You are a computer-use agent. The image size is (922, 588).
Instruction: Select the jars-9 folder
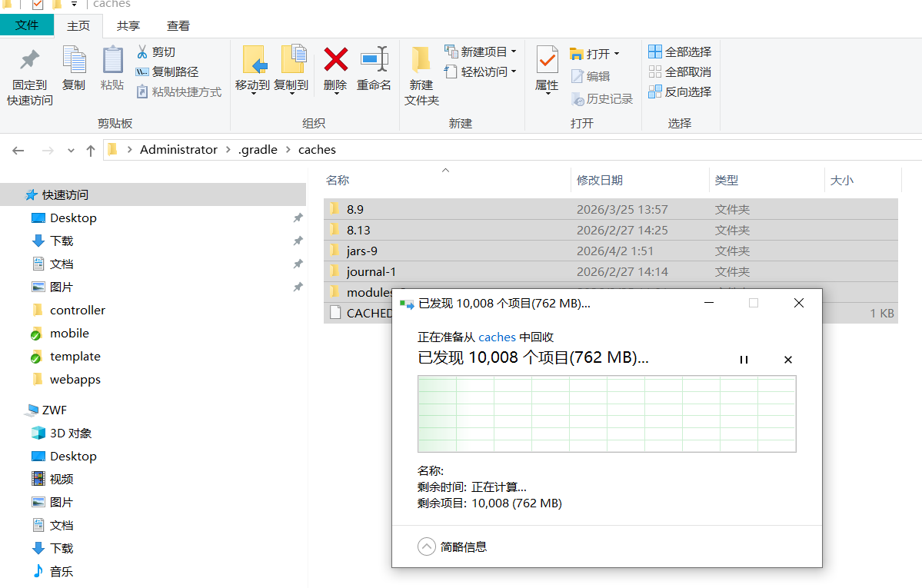pyautogui.click(x=611, y=251)
